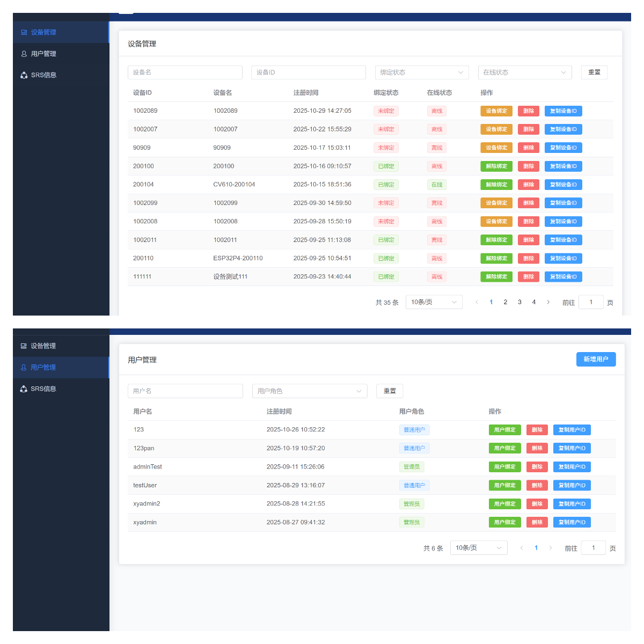The width and height of the screenshot is (644, 644).
Task: Focus the 设备名 search field
Action: point(185,72)
